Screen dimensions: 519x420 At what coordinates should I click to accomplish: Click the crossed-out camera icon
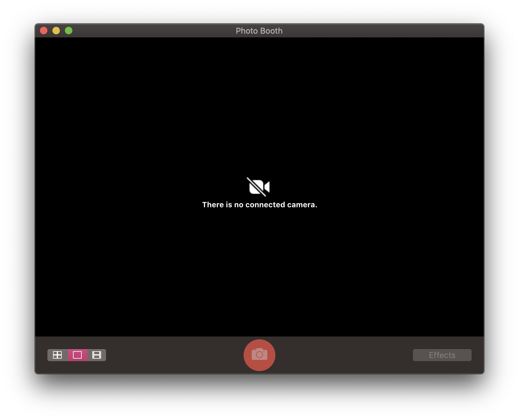pos(259,187)
